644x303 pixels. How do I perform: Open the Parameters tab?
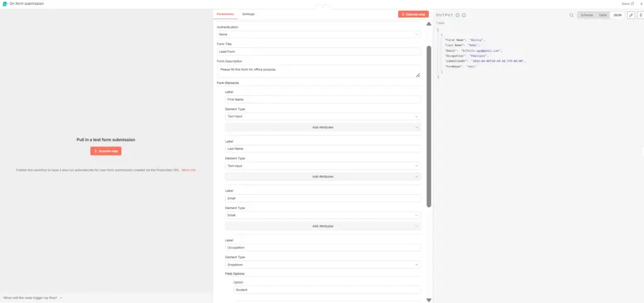[x=225, y=14]
